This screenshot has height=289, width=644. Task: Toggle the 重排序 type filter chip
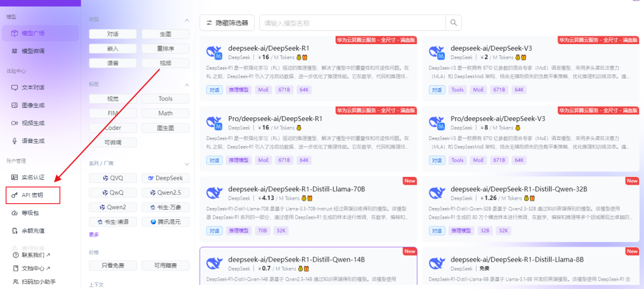point(166,48)
